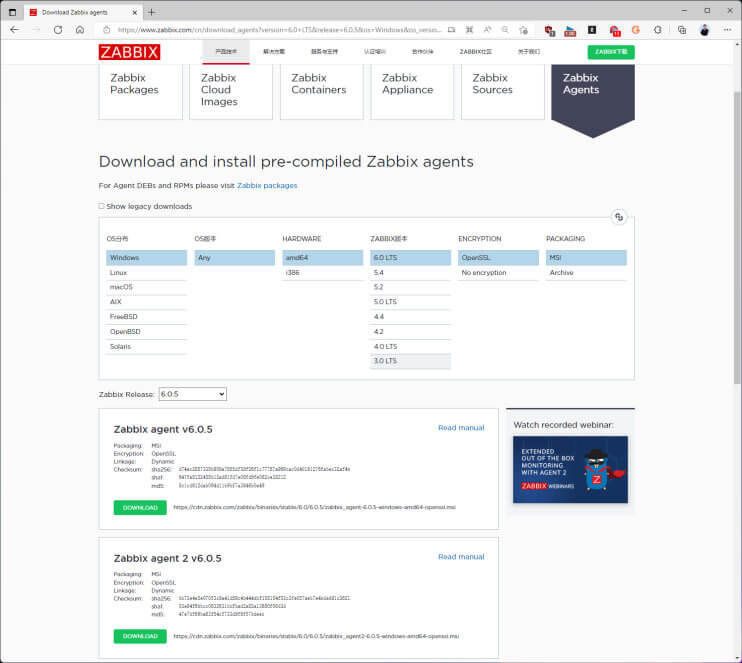Image resolution: width=742 pixels, height=663 pixels.
Task: Select Windows as OS distribution
Action: (x=146, y=257)
